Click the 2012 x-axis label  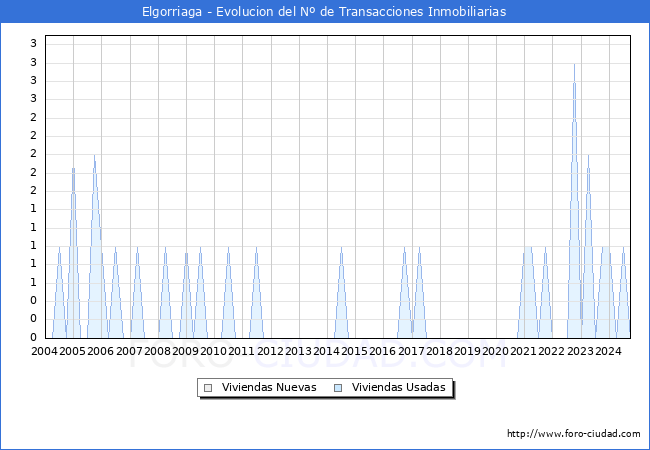[x=270, y=351]
